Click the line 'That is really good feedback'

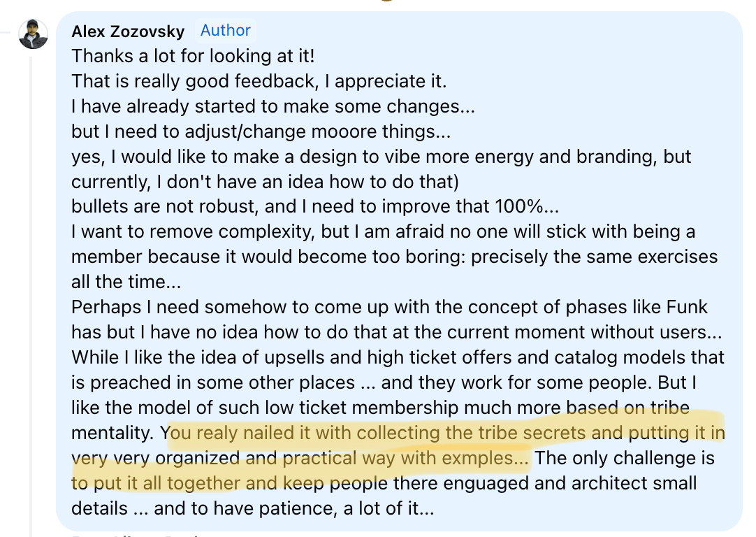(x=195, y=81)
